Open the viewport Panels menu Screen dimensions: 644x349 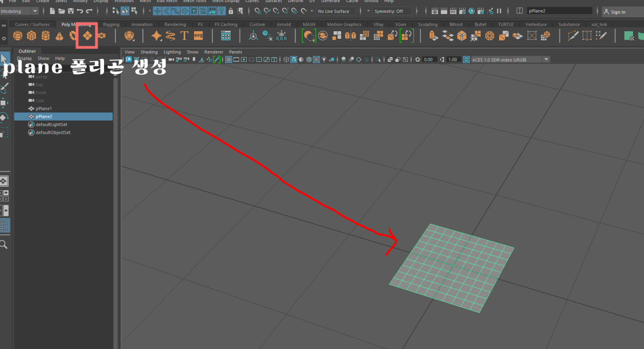pyautogui.click(x=236, y=52)
